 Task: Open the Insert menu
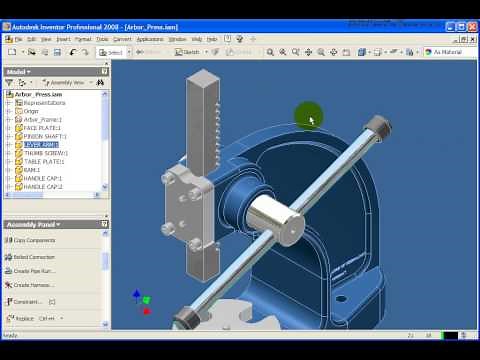pos(63,39)
